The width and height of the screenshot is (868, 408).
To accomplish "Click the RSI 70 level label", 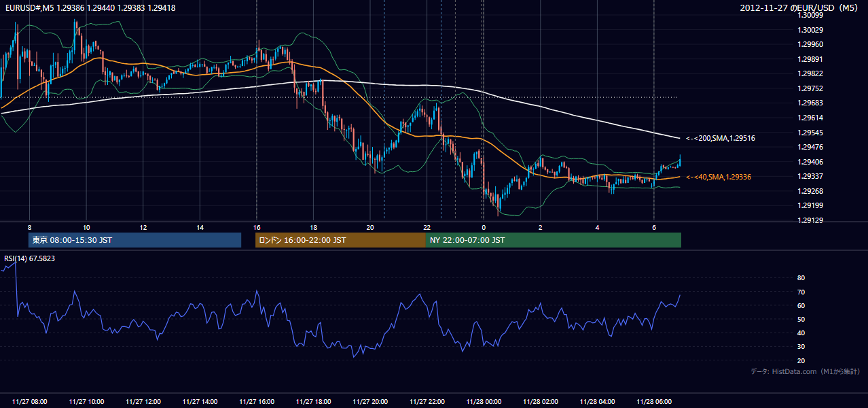I will coord(801,292).
